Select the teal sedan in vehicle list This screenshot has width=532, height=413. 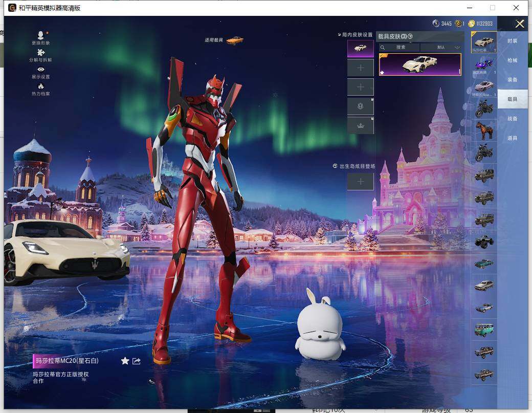click(x=484, y=264)
